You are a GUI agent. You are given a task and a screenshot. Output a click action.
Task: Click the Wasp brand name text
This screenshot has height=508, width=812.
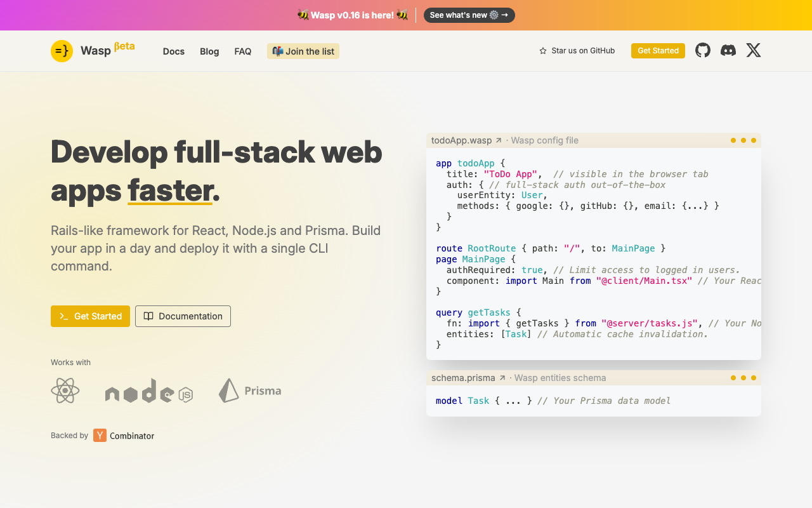pos(96,51)
